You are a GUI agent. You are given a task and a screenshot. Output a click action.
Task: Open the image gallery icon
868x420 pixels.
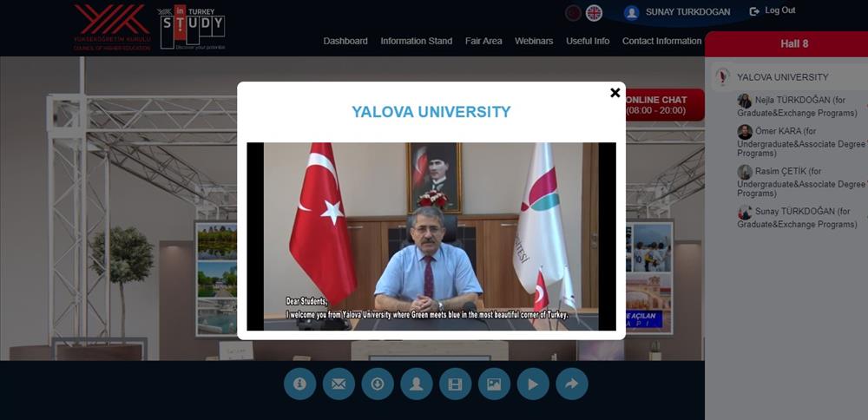pyautogui.click(x=495, y=384)
